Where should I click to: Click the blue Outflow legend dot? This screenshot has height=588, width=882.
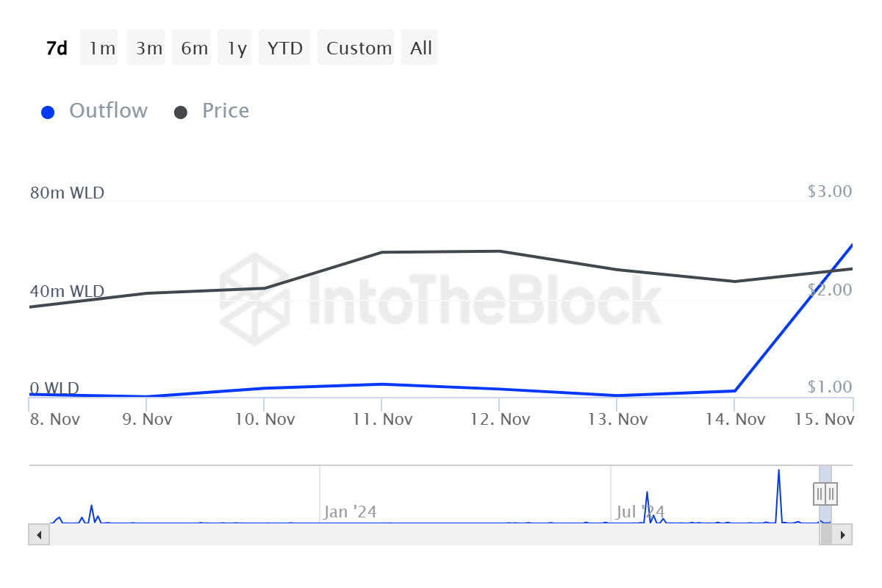coord(49,112)
